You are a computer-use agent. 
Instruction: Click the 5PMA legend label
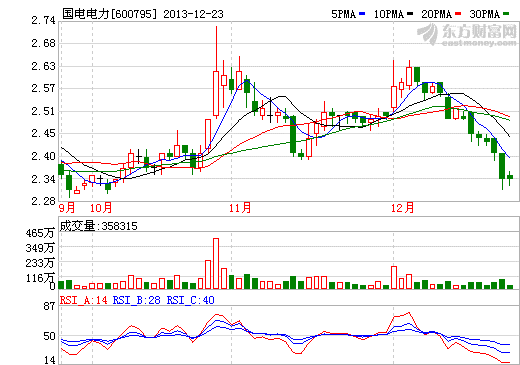point(344,14)
